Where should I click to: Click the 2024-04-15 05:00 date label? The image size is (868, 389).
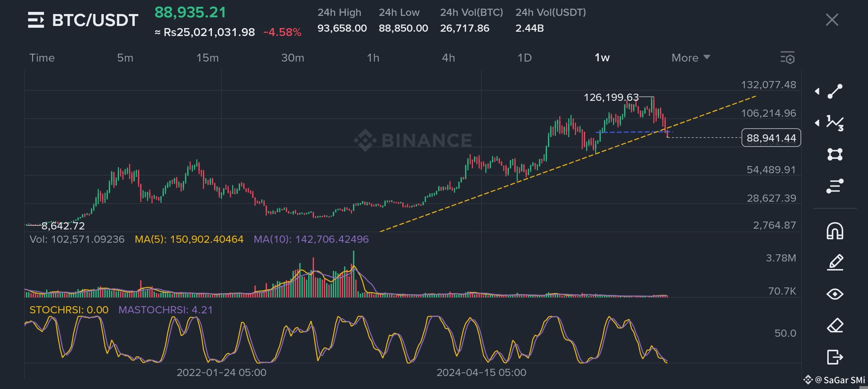coord(481,372)
